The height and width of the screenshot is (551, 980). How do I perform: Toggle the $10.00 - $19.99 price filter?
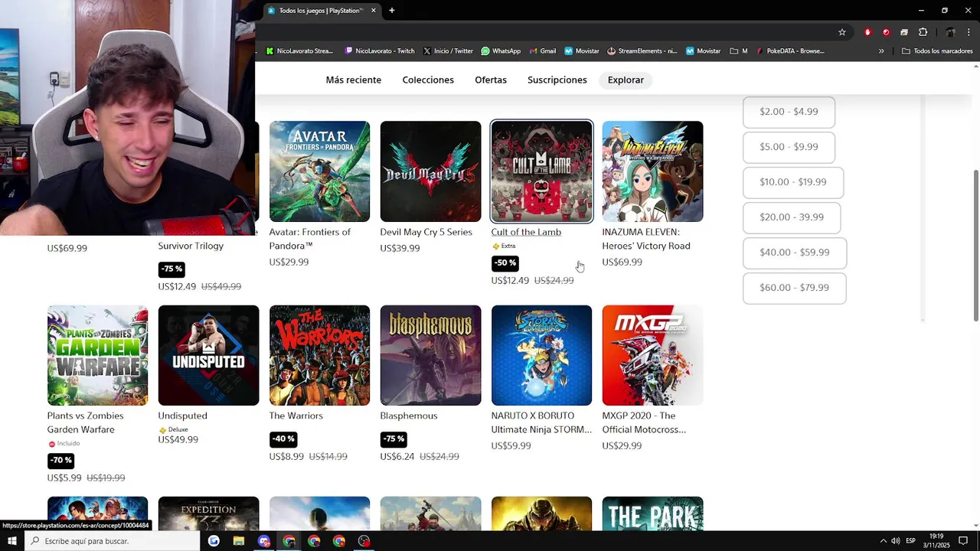(x=793, y=182)
